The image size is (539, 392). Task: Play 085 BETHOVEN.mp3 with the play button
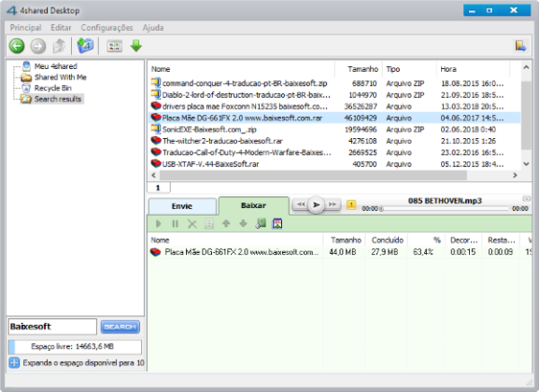click(316, 204)
